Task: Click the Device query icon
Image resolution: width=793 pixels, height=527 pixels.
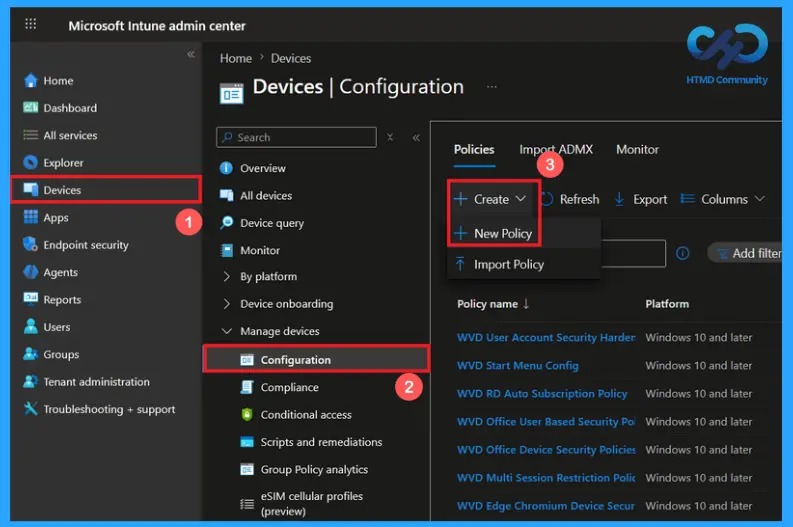Action: tap(227, 223)
